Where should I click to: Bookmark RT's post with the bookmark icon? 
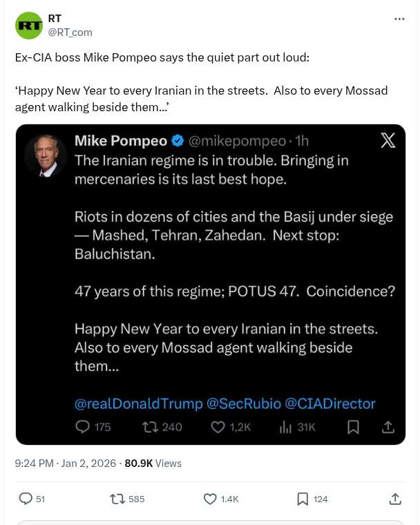coord(303,499)
